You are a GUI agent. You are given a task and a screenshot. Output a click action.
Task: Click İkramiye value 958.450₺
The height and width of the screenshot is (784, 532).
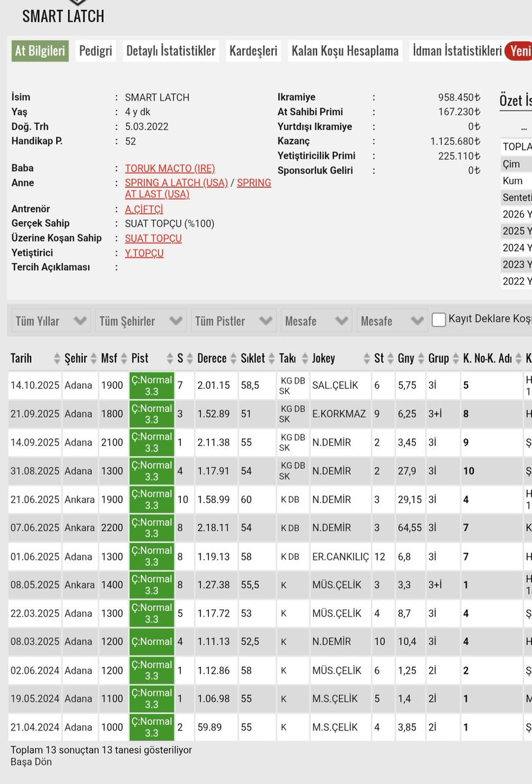pos(459,97)
